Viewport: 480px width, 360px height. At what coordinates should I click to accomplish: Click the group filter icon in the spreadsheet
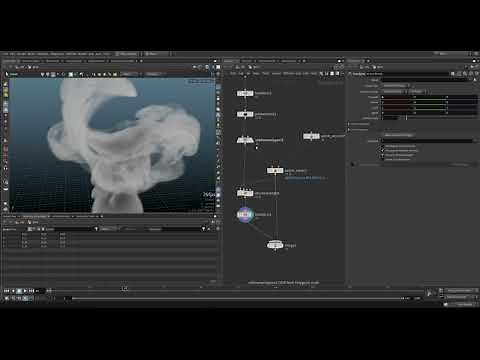coord(96,229)
